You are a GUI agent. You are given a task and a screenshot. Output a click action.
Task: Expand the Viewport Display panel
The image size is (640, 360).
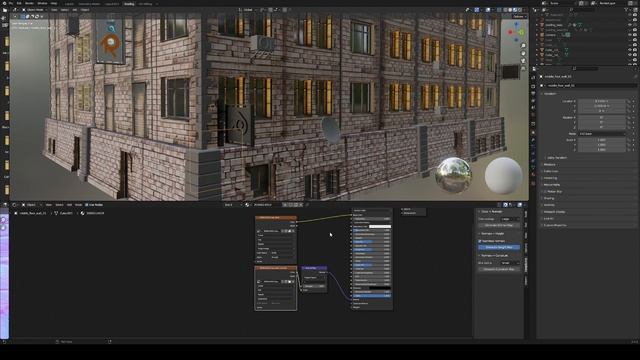(554, 212)
